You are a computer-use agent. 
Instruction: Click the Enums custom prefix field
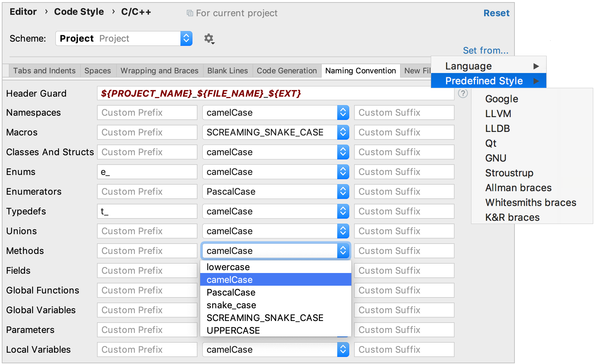pos(147,172)
